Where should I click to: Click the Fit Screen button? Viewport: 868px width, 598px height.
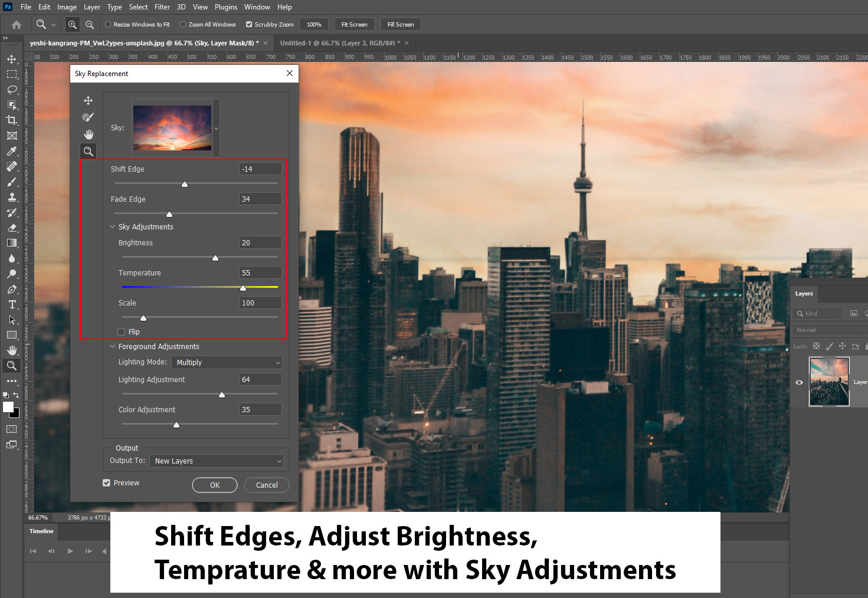[x=354, y=25]
